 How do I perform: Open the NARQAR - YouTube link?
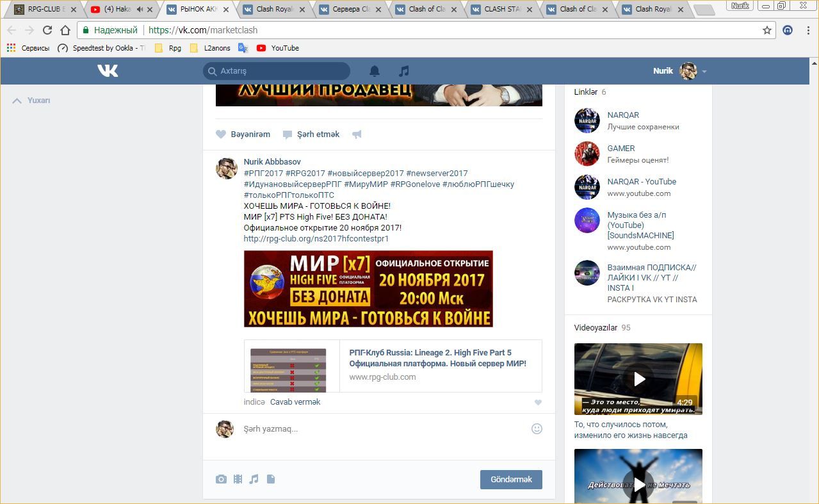[x=642, y=182]
